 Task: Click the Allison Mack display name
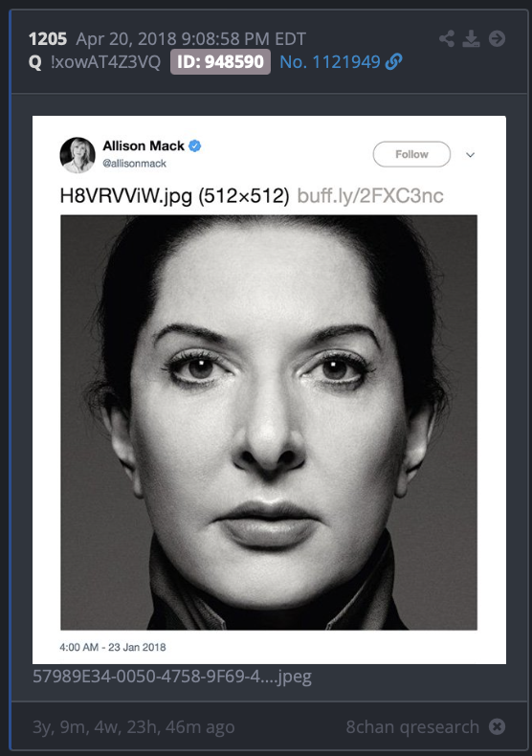(144, 145)
